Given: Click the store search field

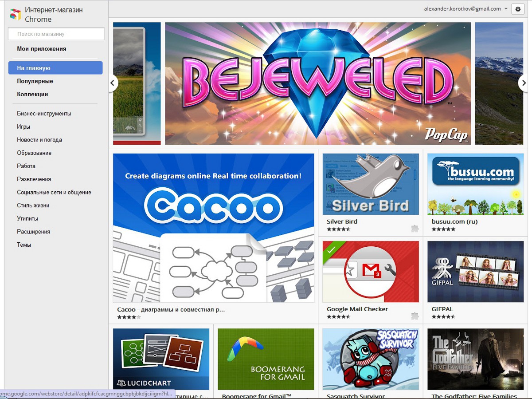Looking at the screenshot, I should pyautogui.click(x=56, y=34).
